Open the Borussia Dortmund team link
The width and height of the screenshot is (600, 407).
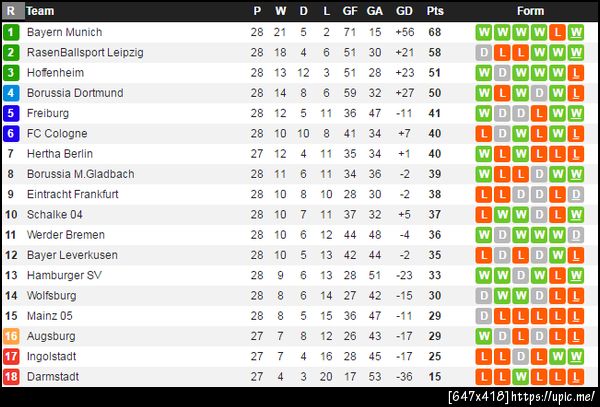75,93
